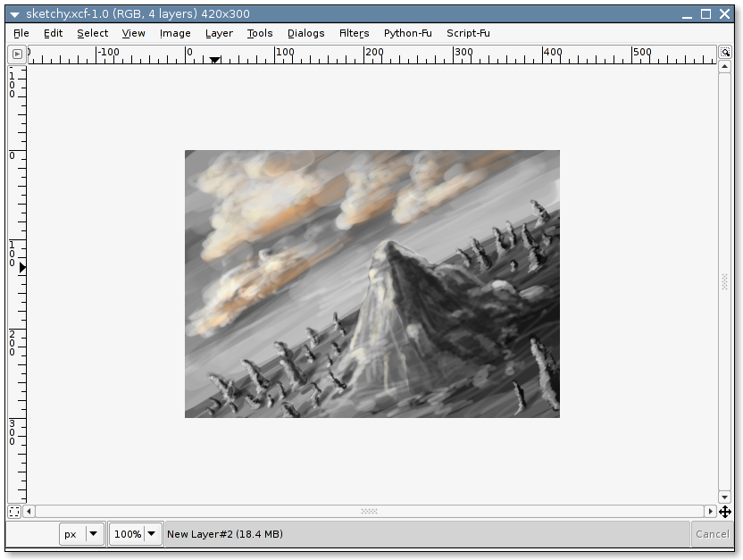Click the zoom value field showing 100%

[128, 534]
